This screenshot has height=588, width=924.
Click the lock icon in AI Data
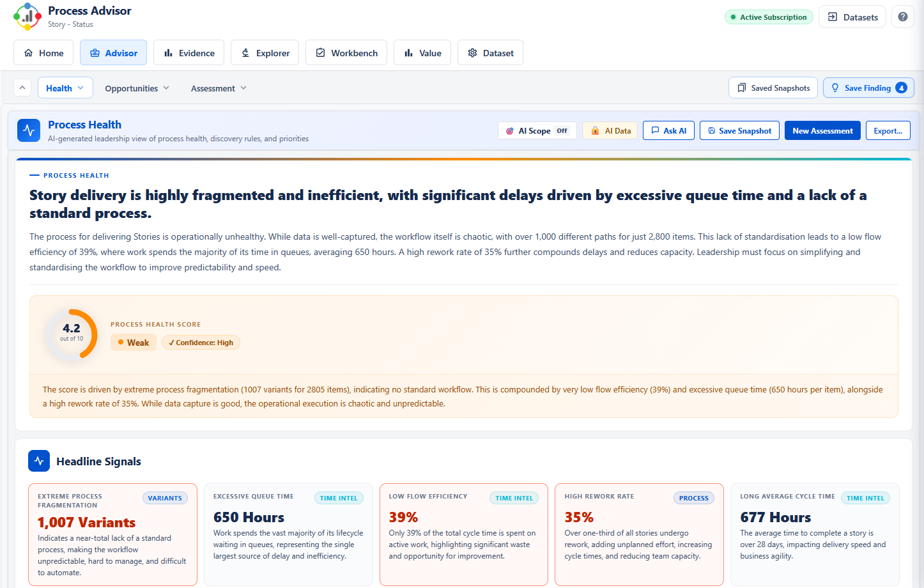pos(595,130)
